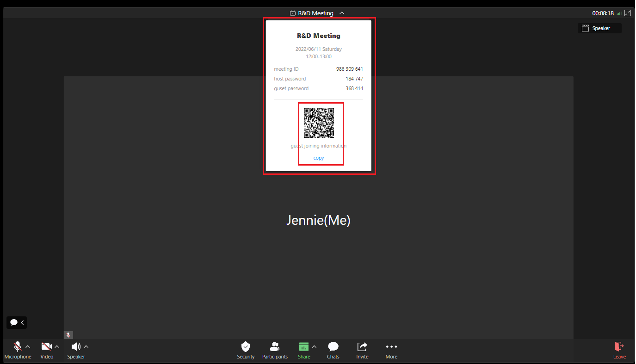This screenshot has width=636, height=364.
Task: Select host password 184 747
Action: click(x=354, y=79)
